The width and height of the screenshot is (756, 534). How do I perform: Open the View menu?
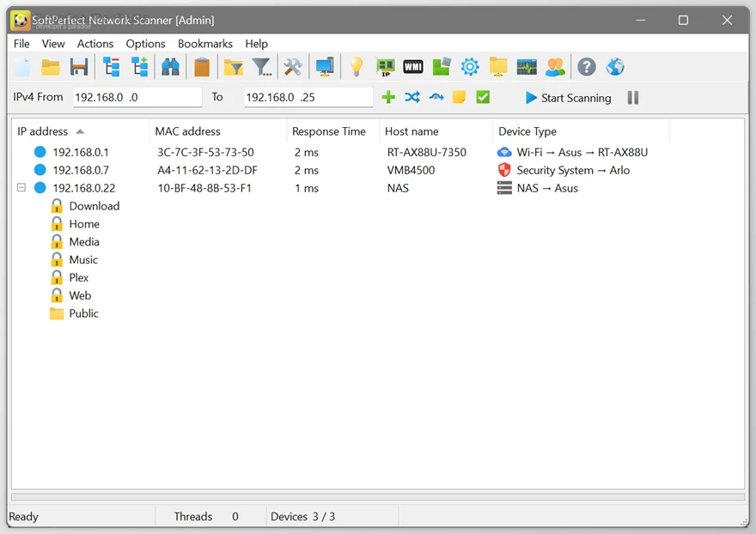pos(53,44)
